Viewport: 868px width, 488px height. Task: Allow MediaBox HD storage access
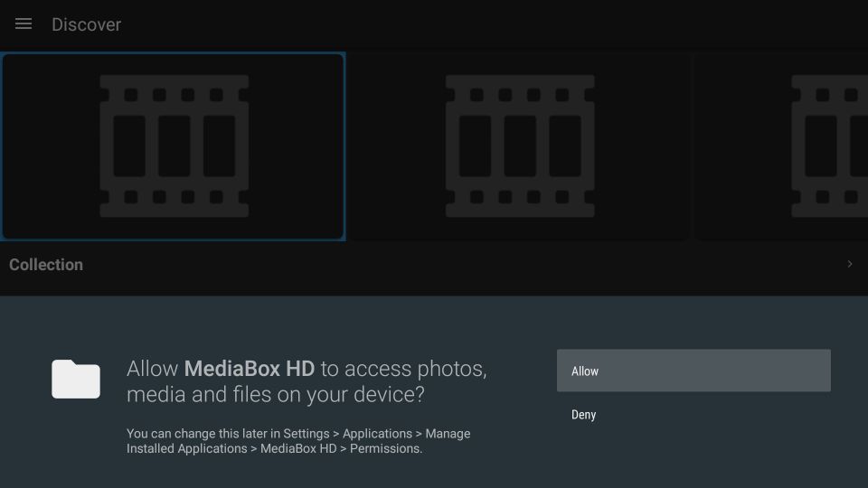[x=693, y=371]
